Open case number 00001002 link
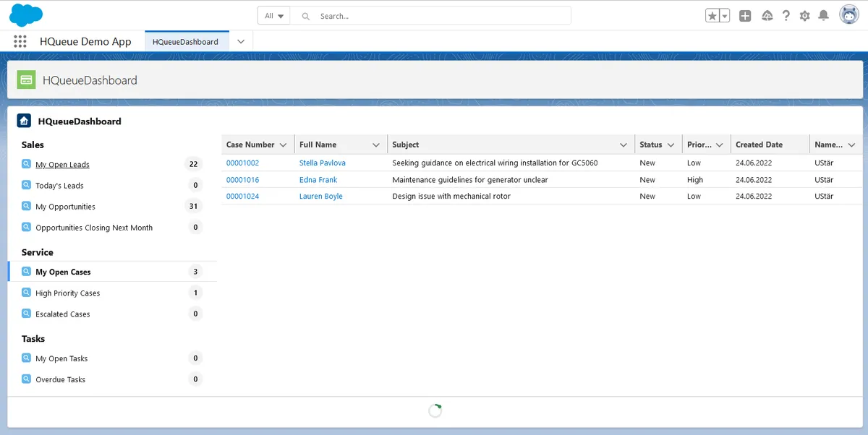Image resolution: width=868 pixels, height=435 pixels. coord(242,163)
